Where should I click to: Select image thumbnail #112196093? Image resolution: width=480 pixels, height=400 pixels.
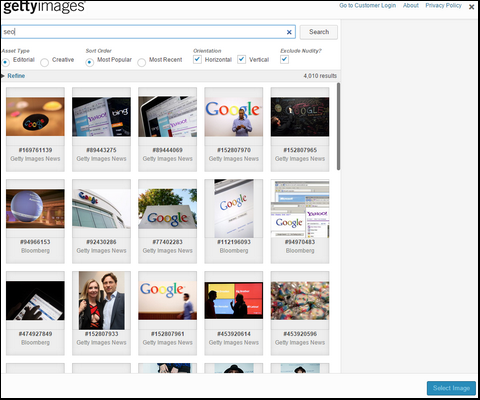[234, 208]
